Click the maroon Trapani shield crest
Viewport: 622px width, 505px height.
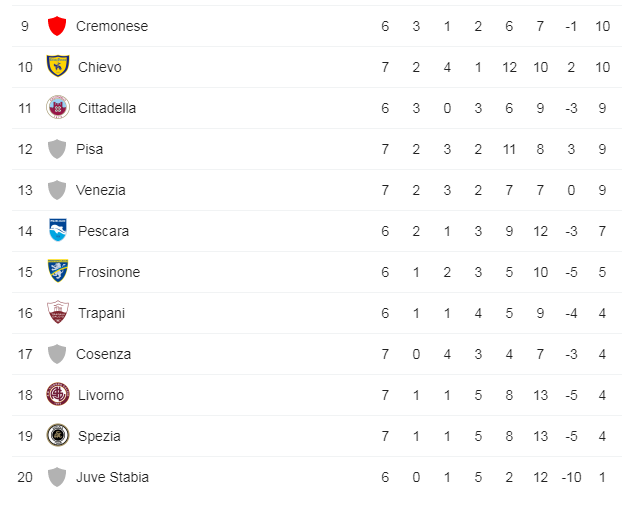coord(58,312)
